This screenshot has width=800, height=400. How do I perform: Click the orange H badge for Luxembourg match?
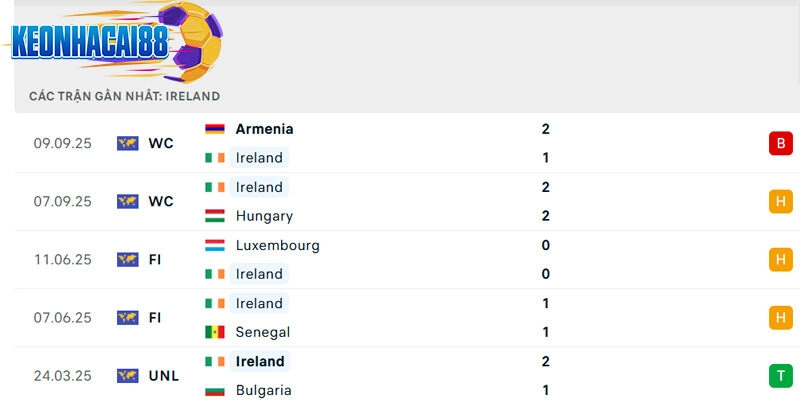point(780,260)
